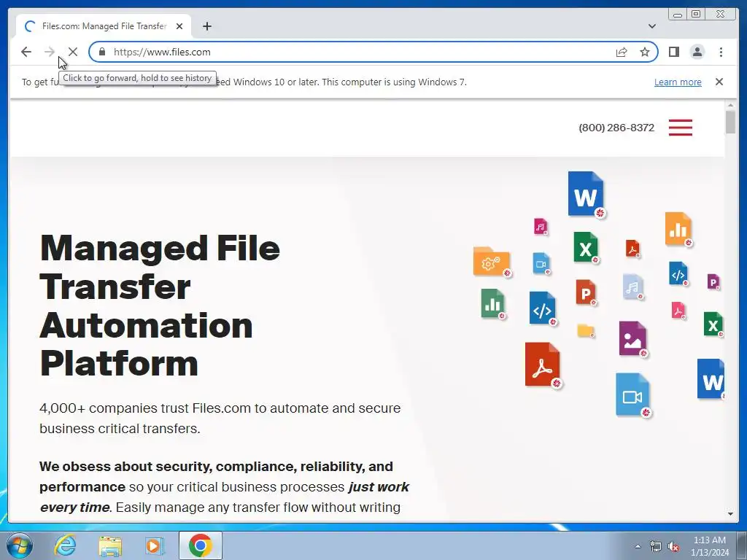Click the orange settings folder icon
This screenshot has height=560, width=747.
coord(492,262)
